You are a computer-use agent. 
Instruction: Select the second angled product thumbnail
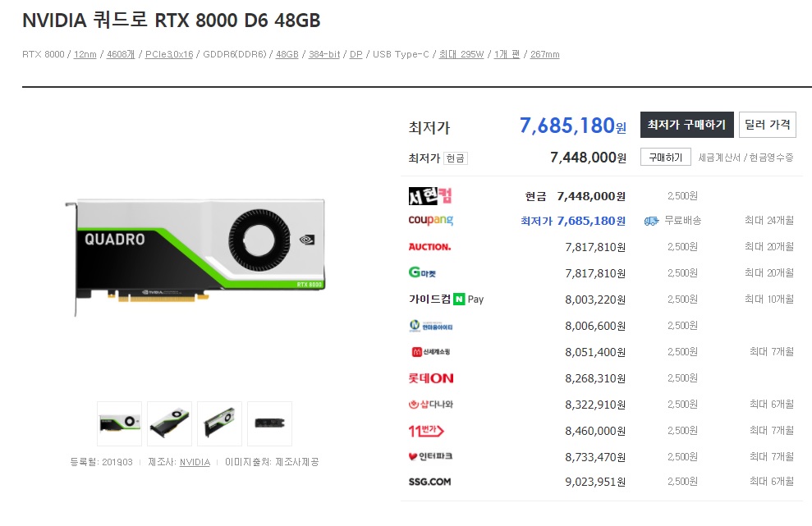pyautogui.click(x=169, y=423)
